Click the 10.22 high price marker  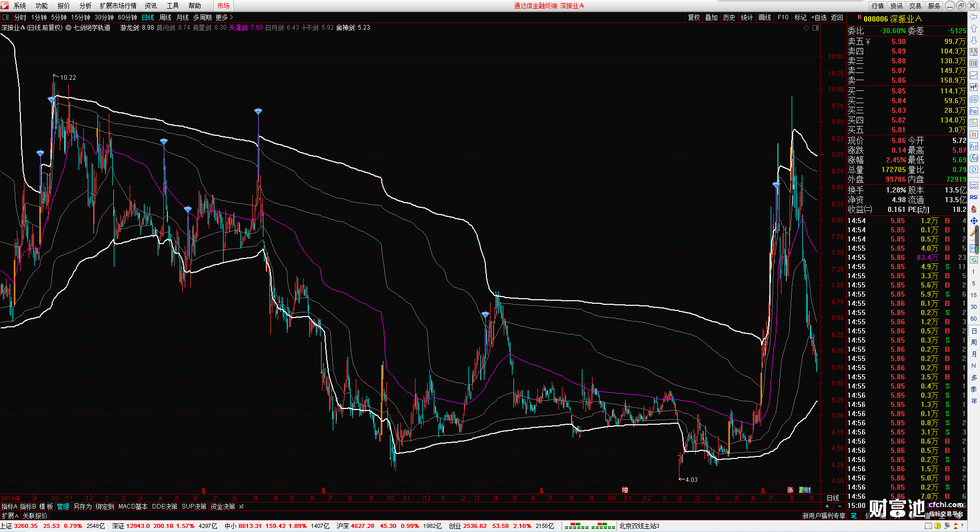(x=68, y=78)
